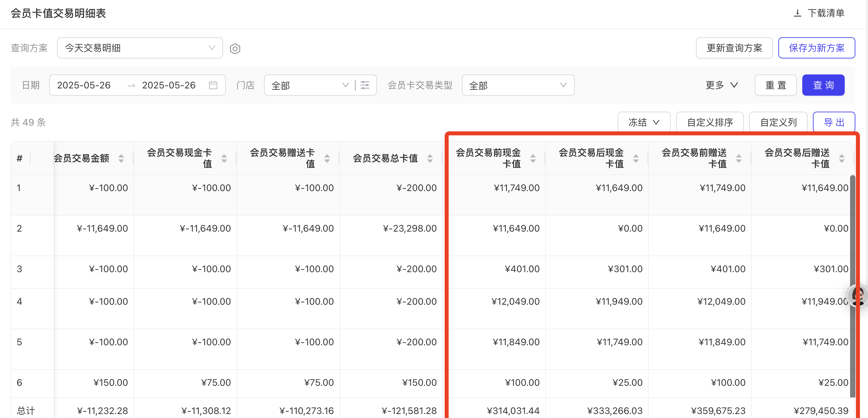868x418 pixels.
Task: Click row 2 ¥0.00 in 后现金卡值
Action: point(631,228)
